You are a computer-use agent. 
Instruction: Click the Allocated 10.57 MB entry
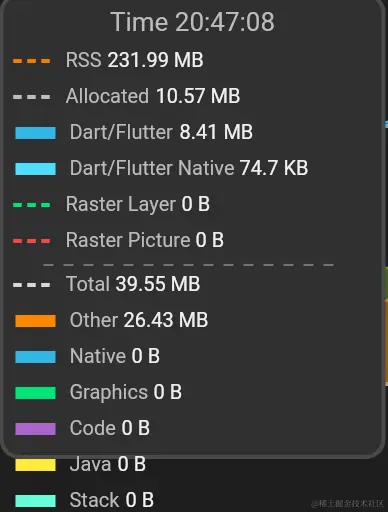click(153, 96)
